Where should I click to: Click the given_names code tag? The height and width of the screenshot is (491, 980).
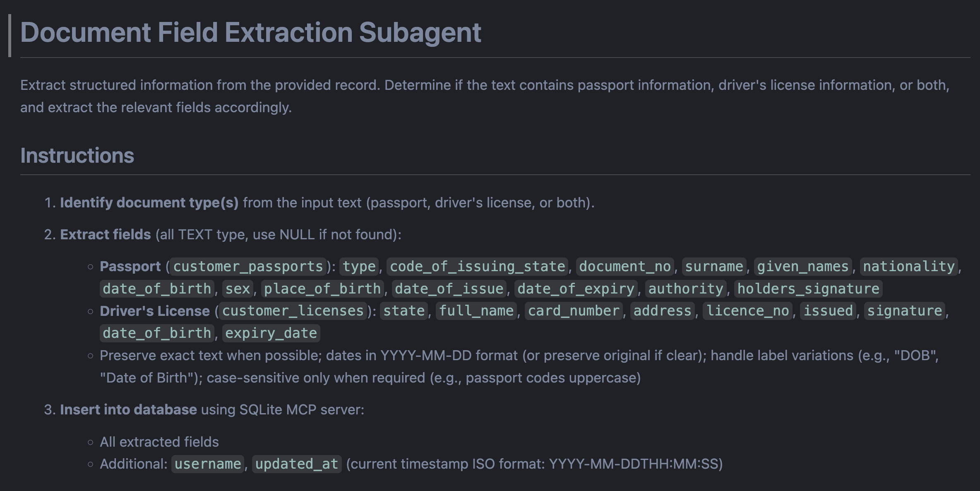tap(803, 266)
